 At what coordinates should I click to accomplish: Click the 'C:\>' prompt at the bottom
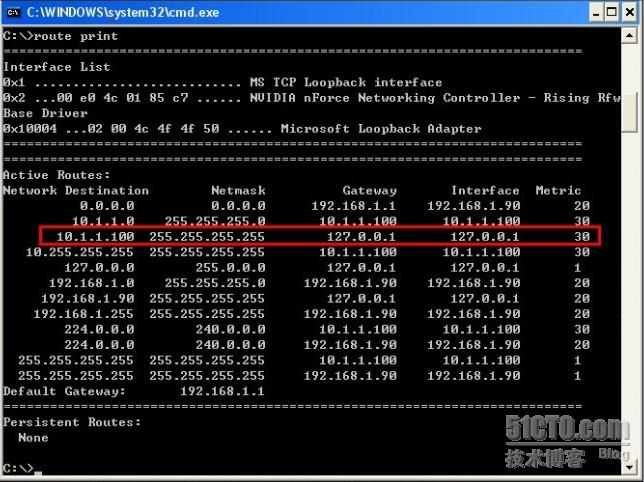click(x=18, y=468)
